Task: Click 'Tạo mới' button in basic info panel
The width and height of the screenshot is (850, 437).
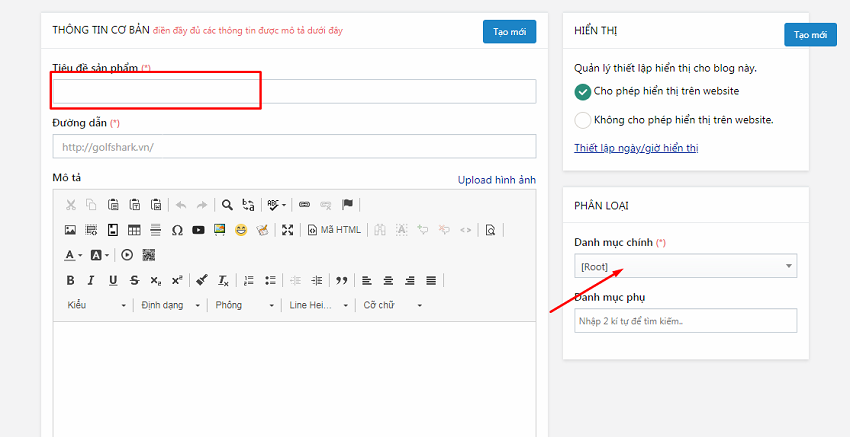Action: coord(509,32)
